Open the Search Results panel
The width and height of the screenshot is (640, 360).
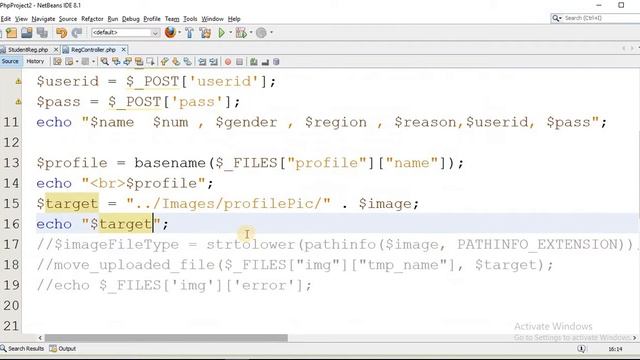(22, 349)
